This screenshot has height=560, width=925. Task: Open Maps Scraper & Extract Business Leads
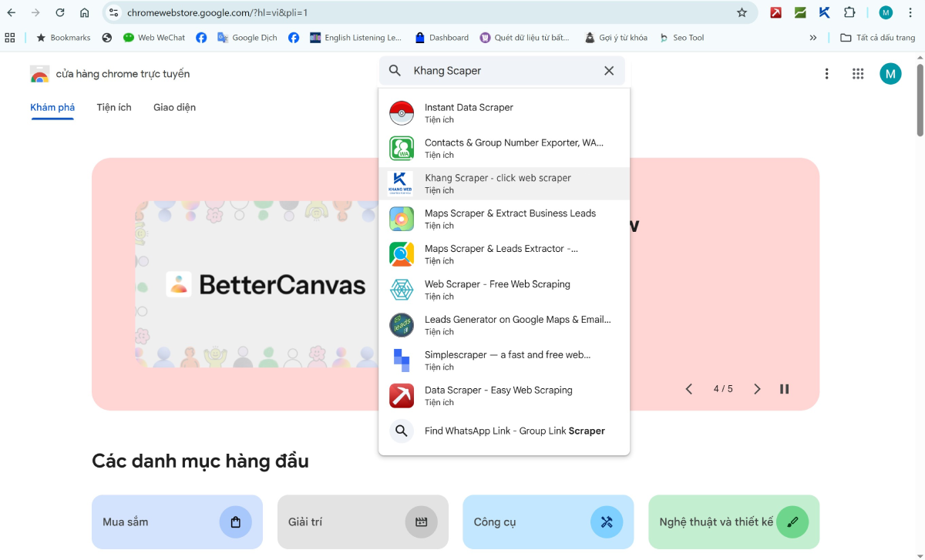[x=509, y=219]
